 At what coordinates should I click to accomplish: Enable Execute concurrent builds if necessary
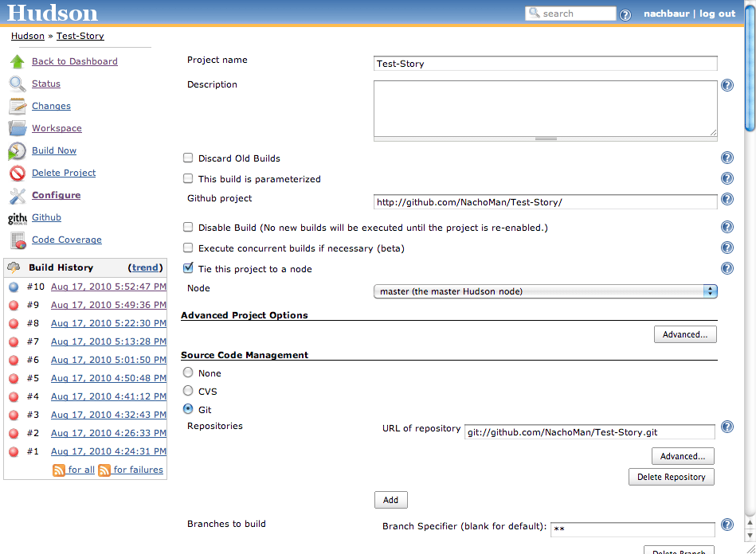(188, 248)
